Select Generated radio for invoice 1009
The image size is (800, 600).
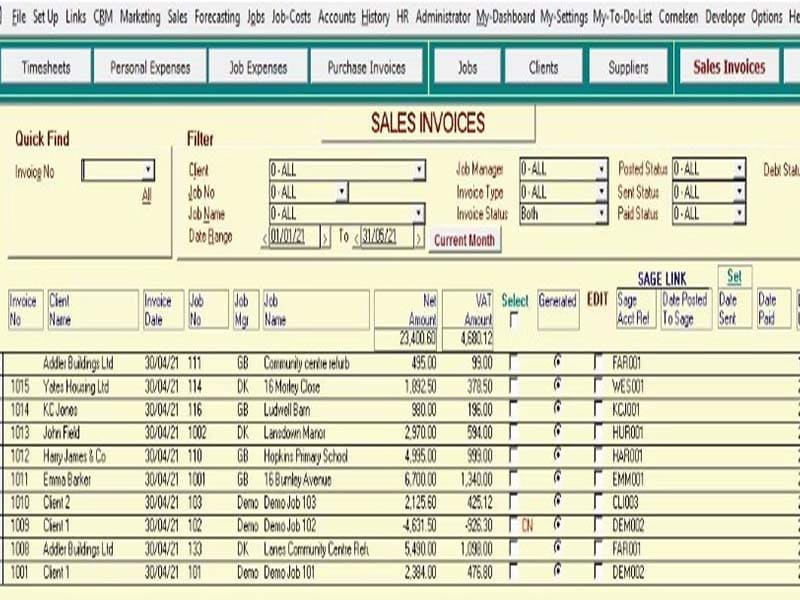click(558, 523)
